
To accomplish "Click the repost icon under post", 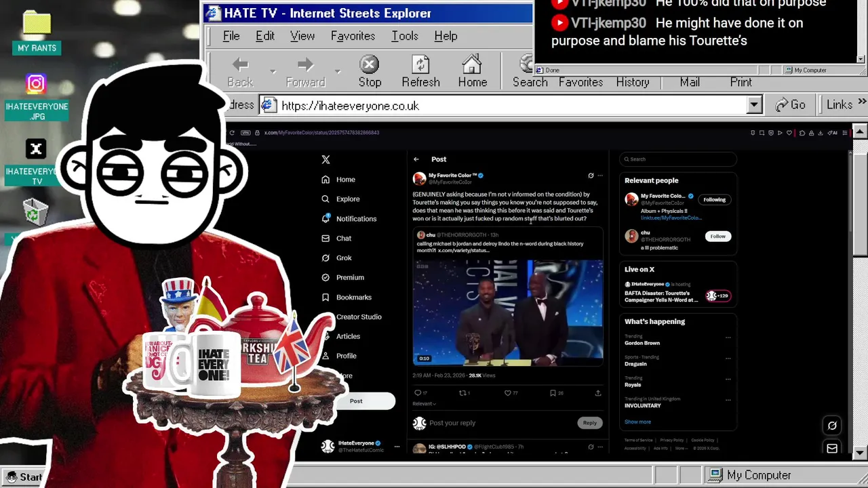I will tap(462, 393).
